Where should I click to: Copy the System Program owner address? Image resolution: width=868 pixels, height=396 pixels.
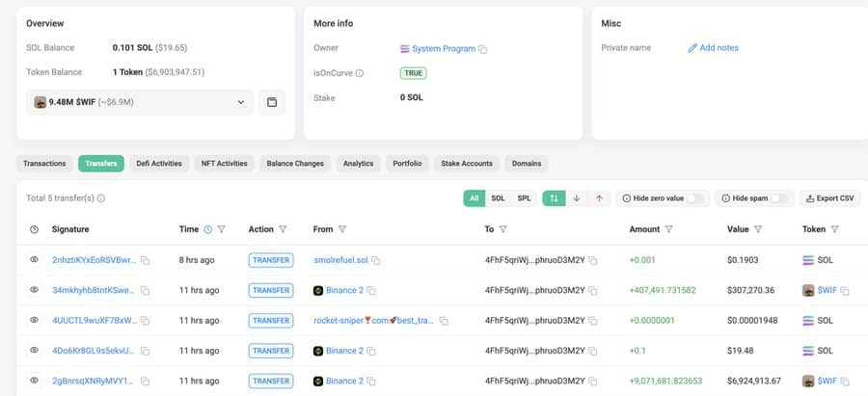tap(483, 49)
